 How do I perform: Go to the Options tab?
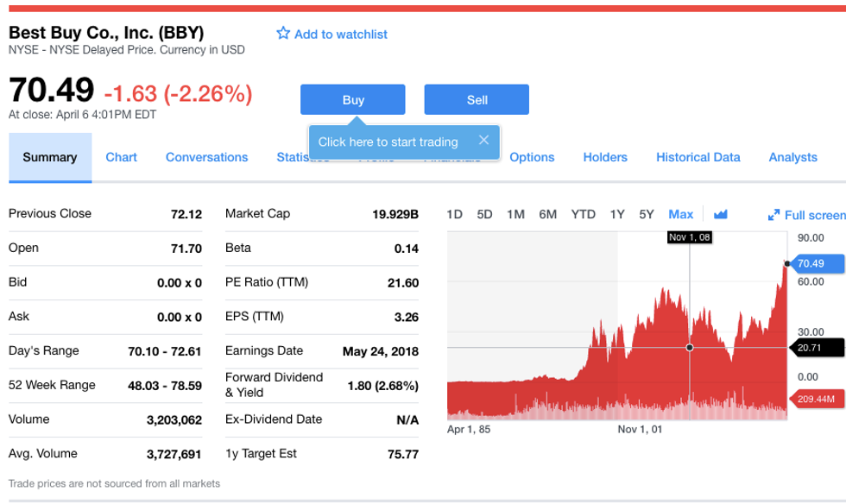[x=532, y=157]
